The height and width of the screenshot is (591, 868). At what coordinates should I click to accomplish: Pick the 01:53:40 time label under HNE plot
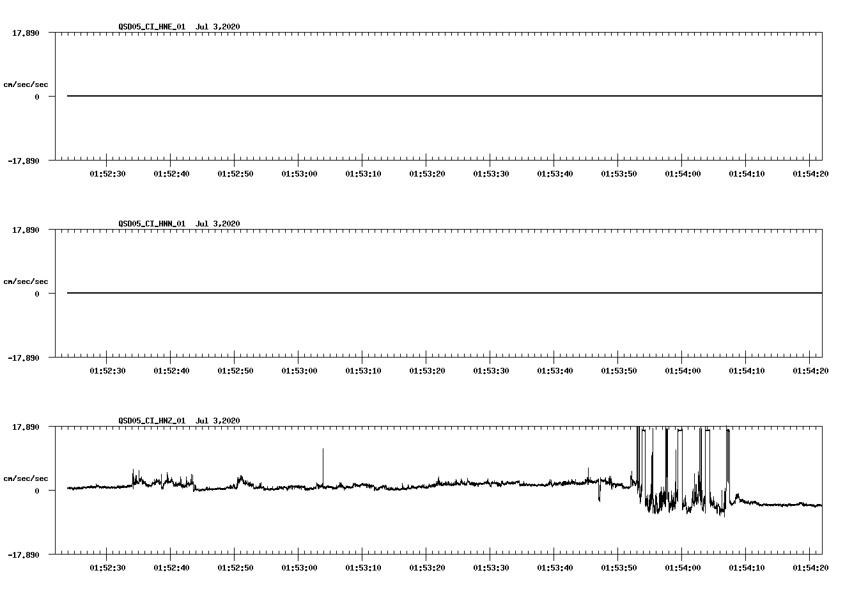click(555, 173)
